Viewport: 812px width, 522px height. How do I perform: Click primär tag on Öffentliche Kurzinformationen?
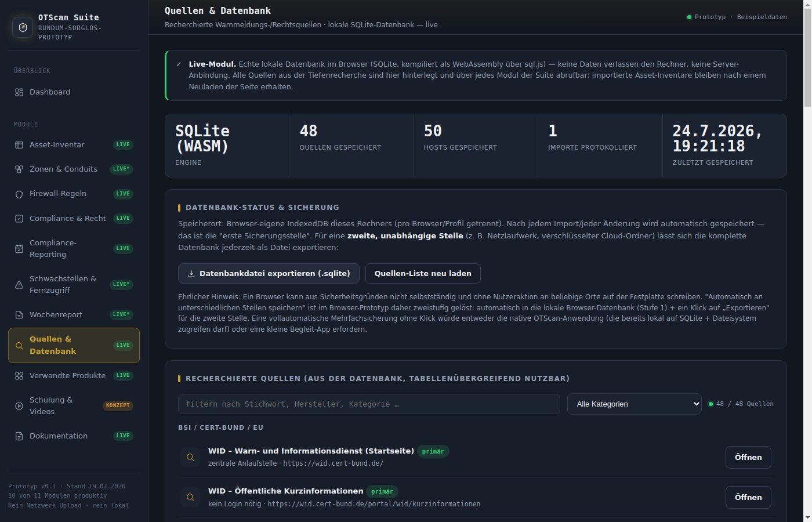[382, 492]
